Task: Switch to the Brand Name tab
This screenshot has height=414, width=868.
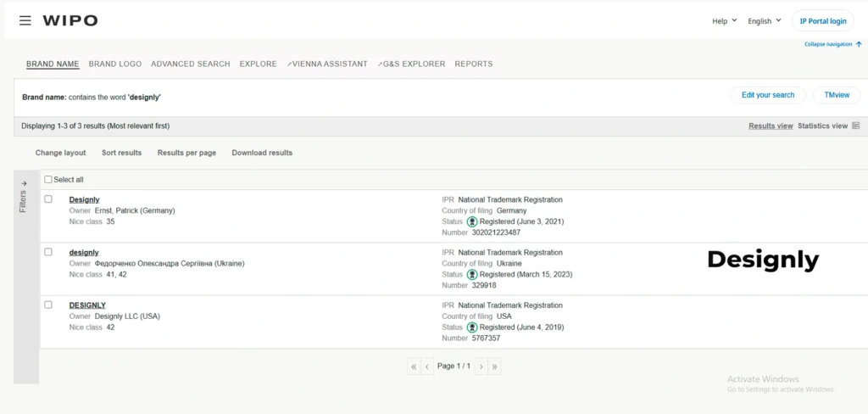Action: (x=53, y=64)
